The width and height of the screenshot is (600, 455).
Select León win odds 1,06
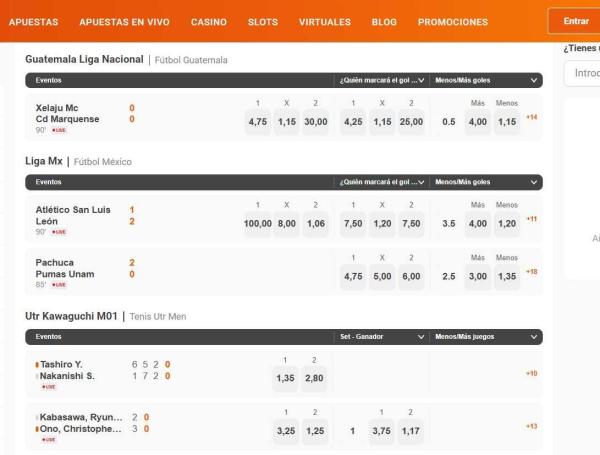pos(316,223)
